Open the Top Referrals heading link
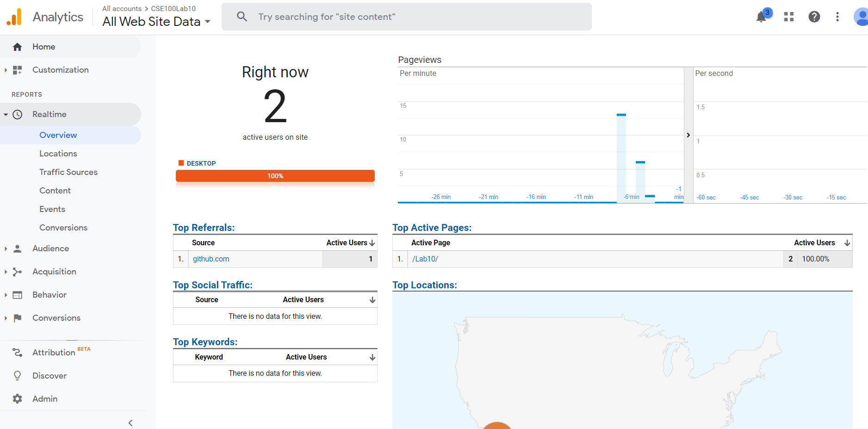Screen dimensions: 868x429 coord(204,228)
